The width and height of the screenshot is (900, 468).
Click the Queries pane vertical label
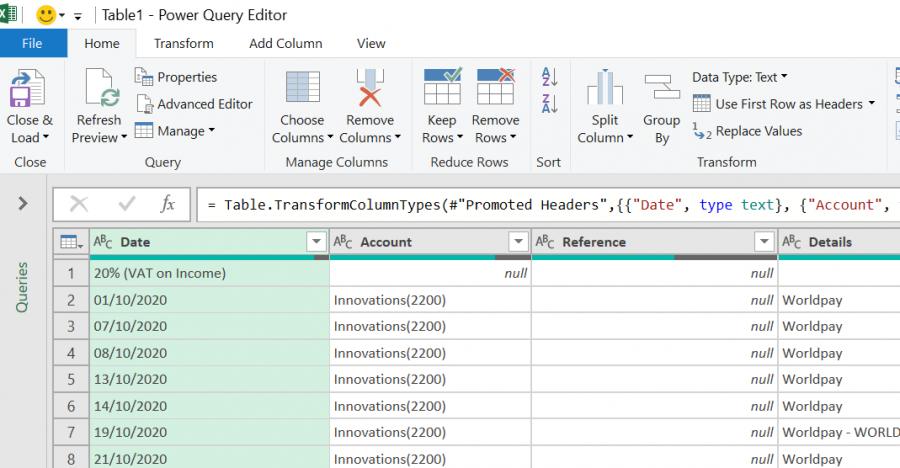22,287
